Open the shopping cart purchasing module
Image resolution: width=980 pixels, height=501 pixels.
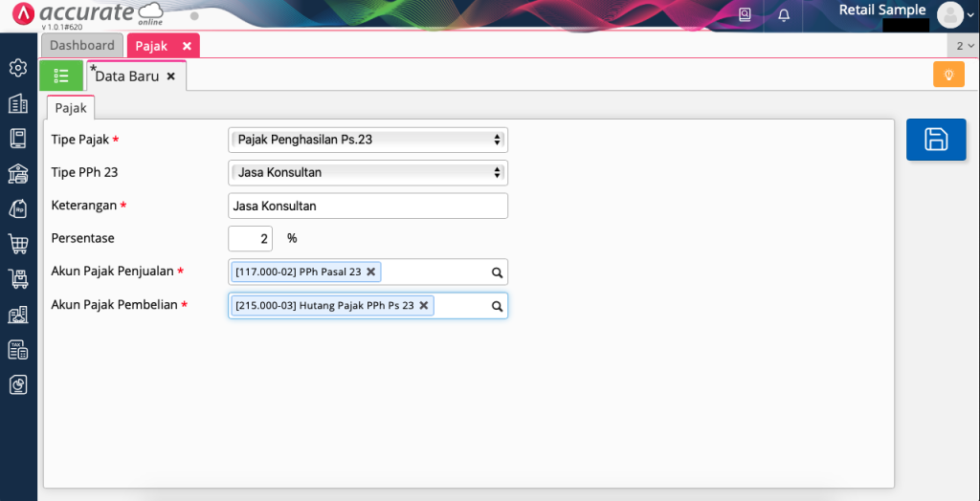(17, 244)
